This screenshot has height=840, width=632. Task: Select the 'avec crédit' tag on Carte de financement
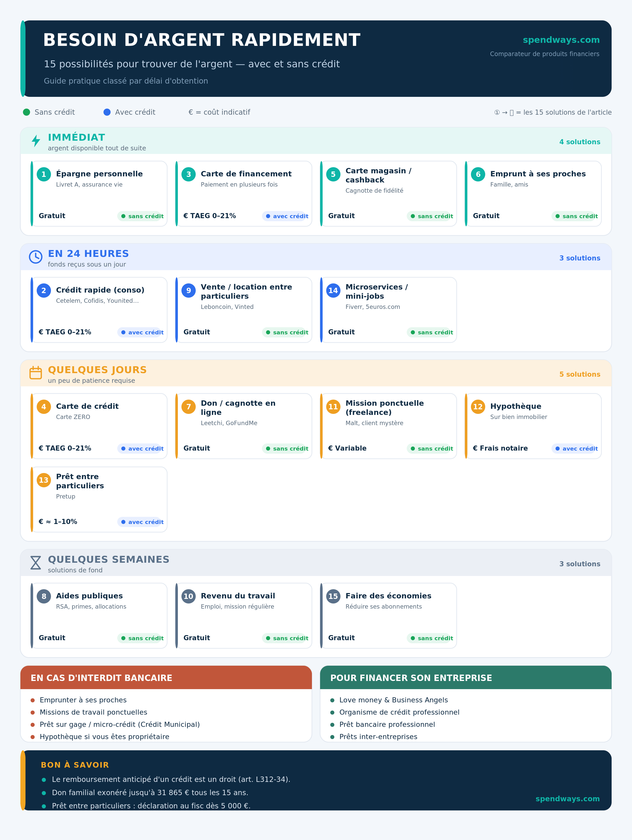285,216
